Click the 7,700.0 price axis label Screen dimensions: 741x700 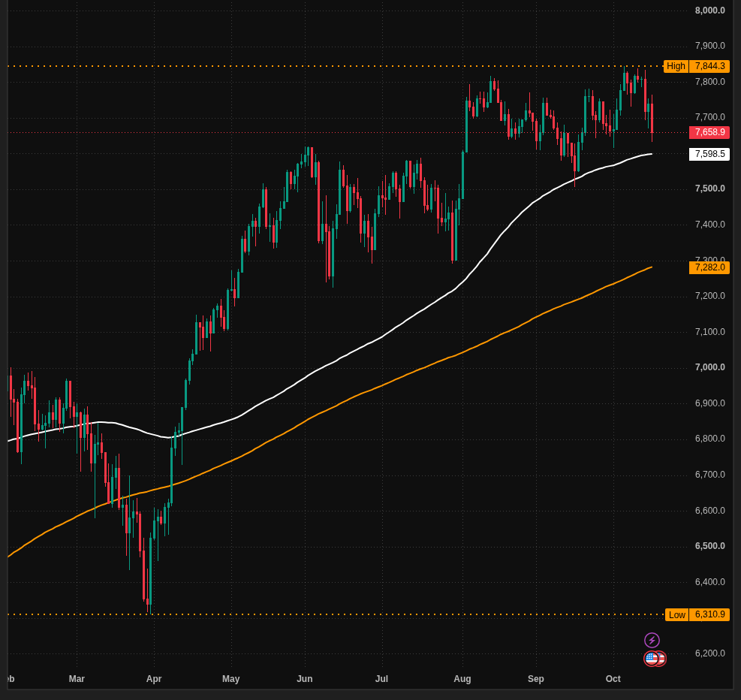pyautogui.click(x=709, y=117)
